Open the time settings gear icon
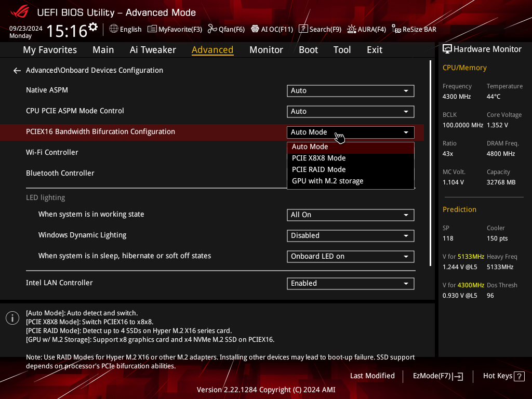The height and width of the screenshot is (399, 532). point(93,27)
